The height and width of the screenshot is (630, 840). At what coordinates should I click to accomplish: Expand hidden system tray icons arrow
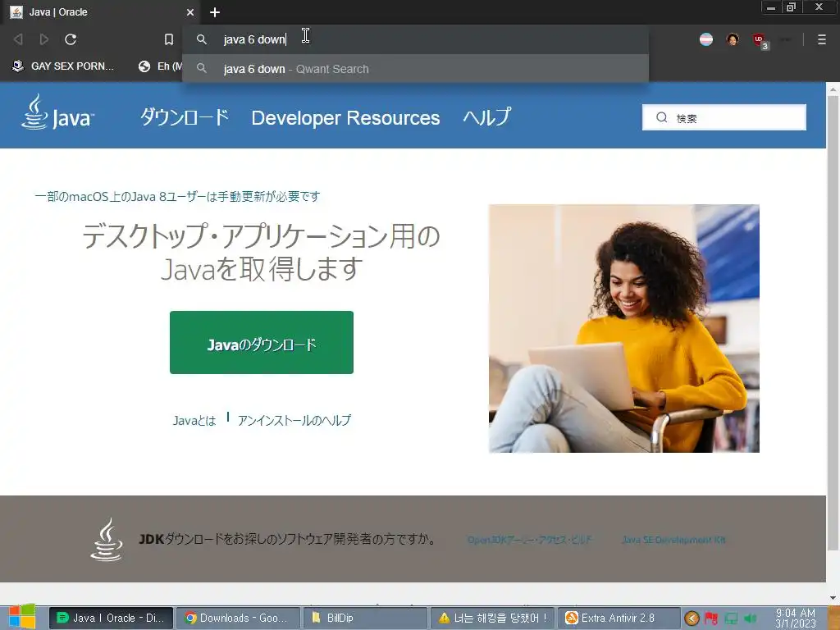[x=692, y=619]
